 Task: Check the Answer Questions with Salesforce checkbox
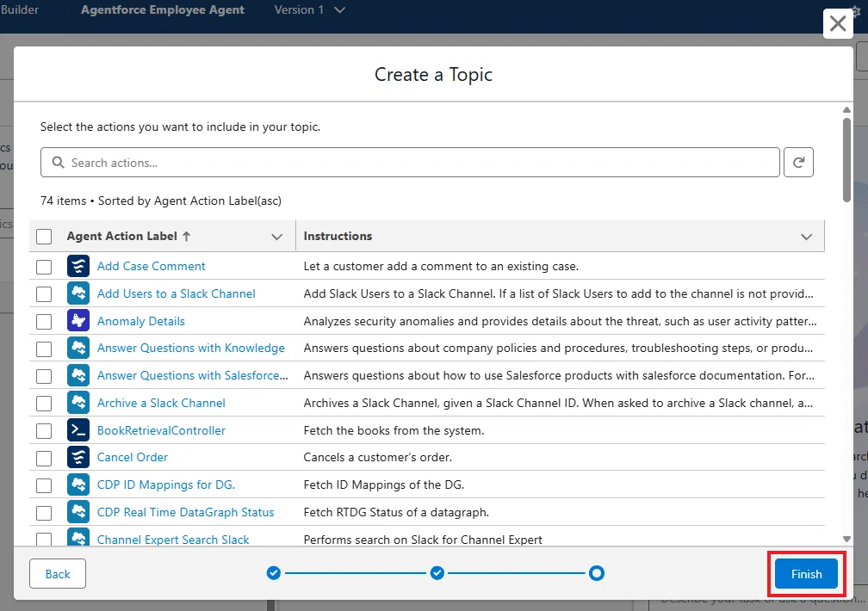[x=44, y=376]
